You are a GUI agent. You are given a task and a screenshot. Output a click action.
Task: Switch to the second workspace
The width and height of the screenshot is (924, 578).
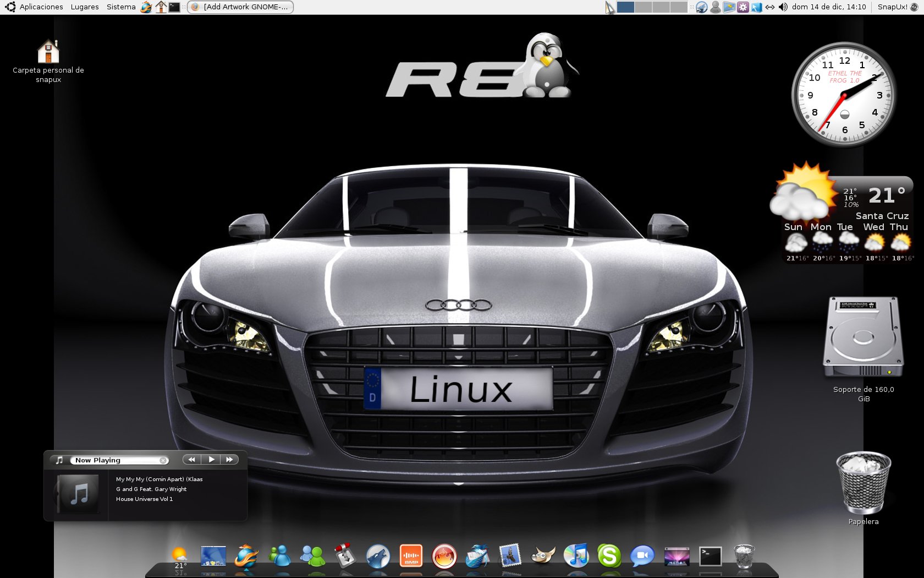643,7
